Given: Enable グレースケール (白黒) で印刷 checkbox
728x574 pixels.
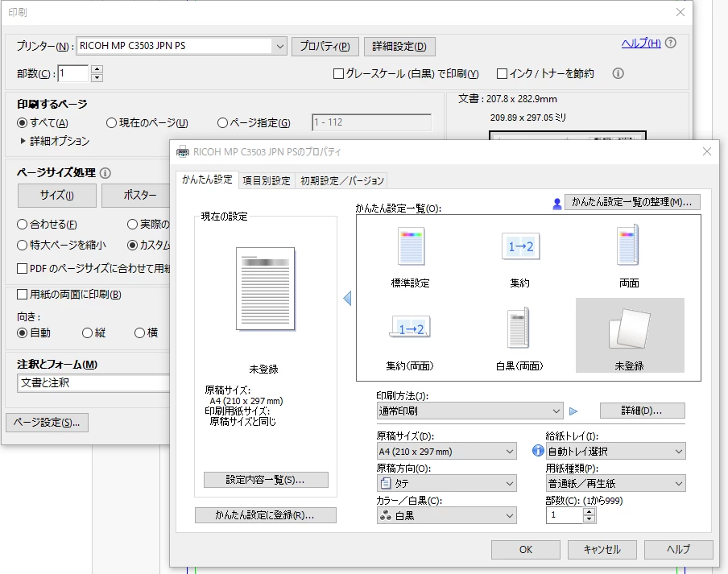Looking at the screenshot, I should 338,73.
